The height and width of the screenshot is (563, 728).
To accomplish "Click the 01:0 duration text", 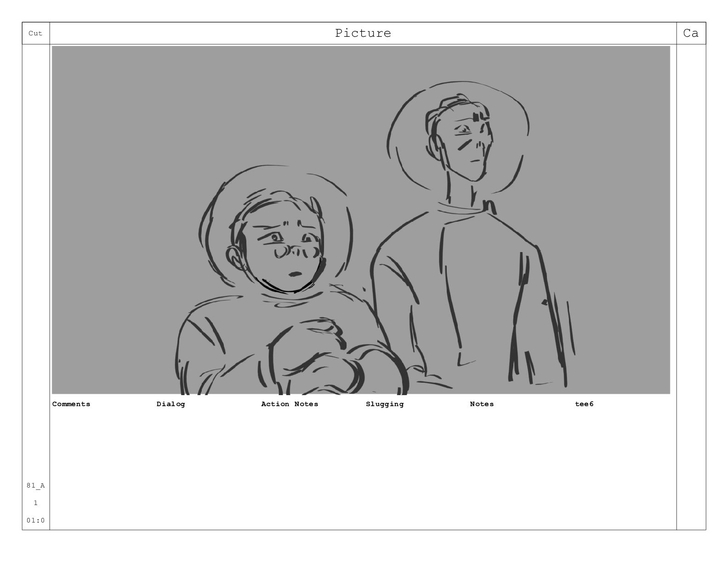I will pyautogui.click(x=35, y=520).
